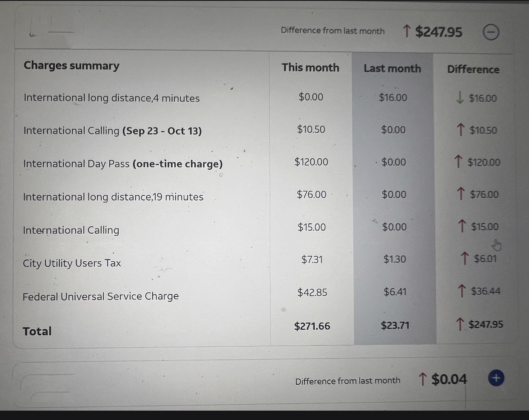Viewport: 529px width, 420px height.
Task: Click the International Calling Sep 23 - Oct 13 row
Action: coord(113,131)
